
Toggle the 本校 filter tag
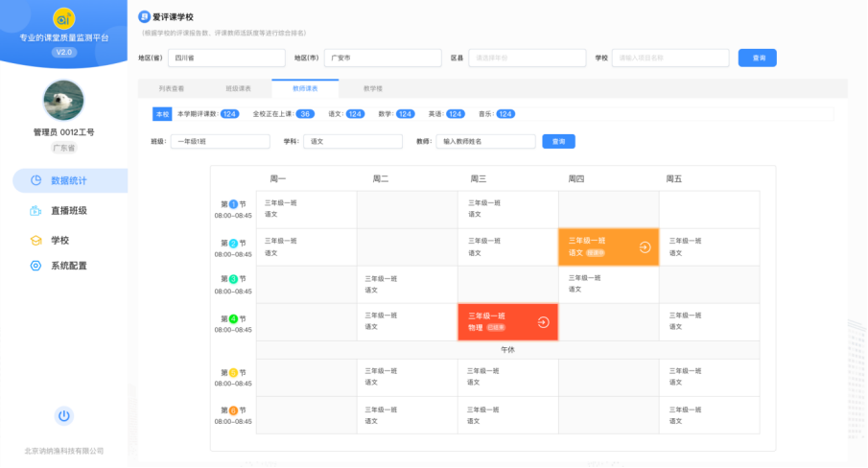pos(162,114)
